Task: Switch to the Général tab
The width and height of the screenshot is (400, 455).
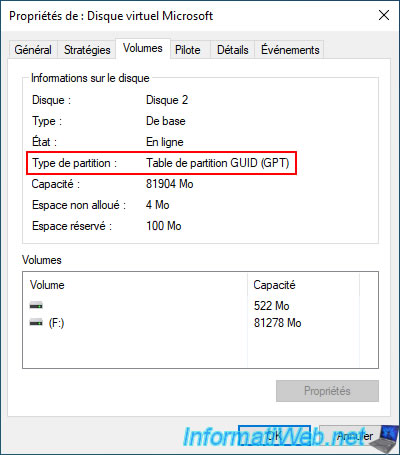Action: [33, 50]
